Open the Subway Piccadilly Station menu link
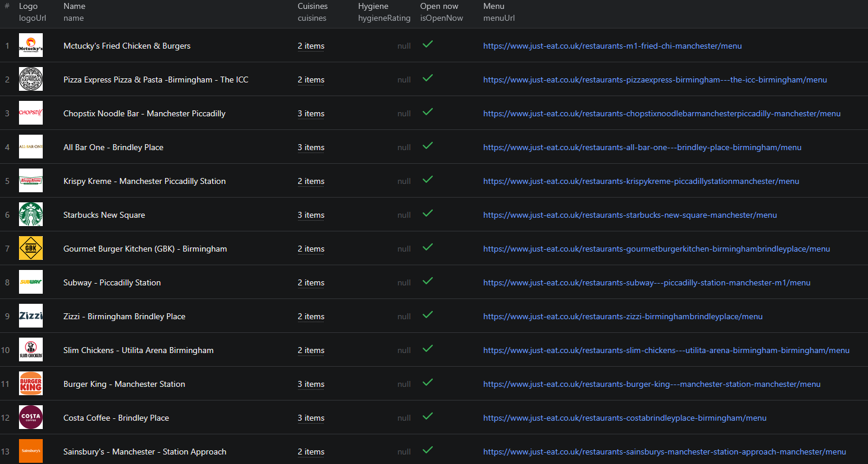The image size is (868, 464). point(647,282)
